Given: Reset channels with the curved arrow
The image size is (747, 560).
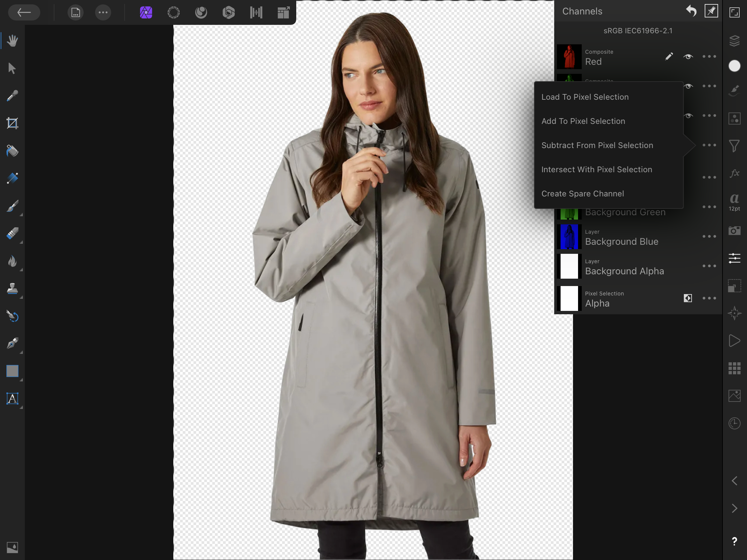Looking at the screenshot, I should pos(691,11).
